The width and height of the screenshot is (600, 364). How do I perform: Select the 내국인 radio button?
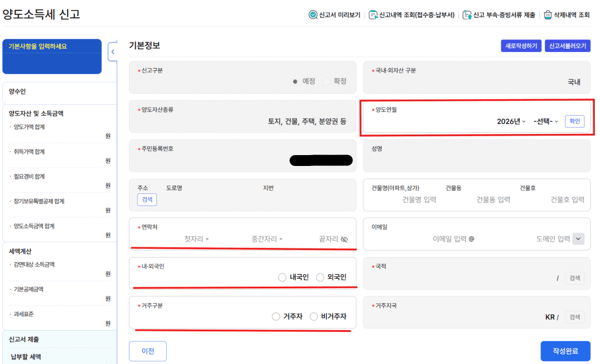tap(282, 278)
